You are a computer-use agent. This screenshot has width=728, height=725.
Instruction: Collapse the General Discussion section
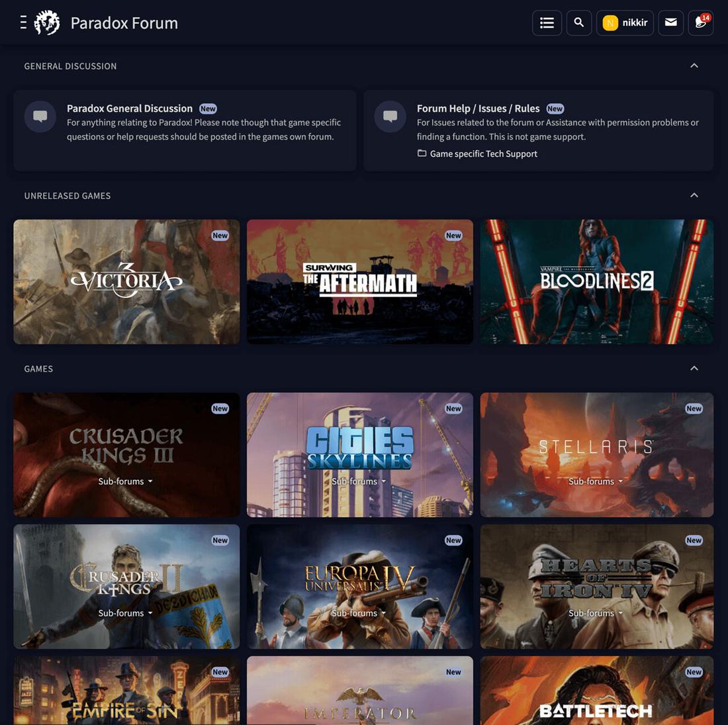[694, 66]
